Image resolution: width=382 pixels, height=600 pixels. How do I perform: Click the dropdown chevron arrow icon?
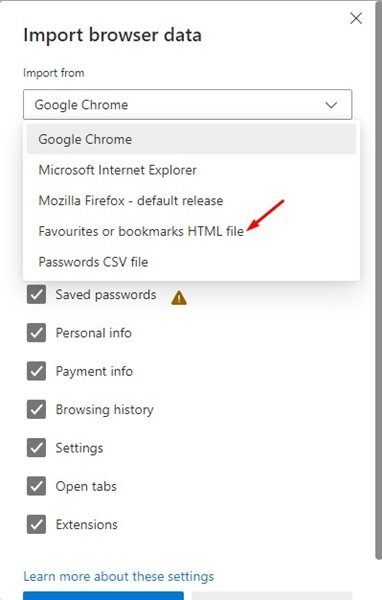point(331,104)
